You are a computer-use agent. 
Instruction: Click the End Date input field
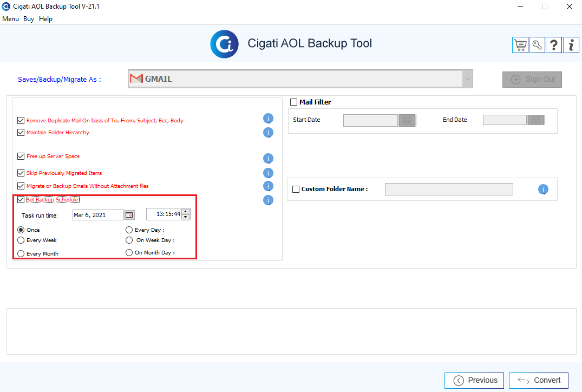505,120
